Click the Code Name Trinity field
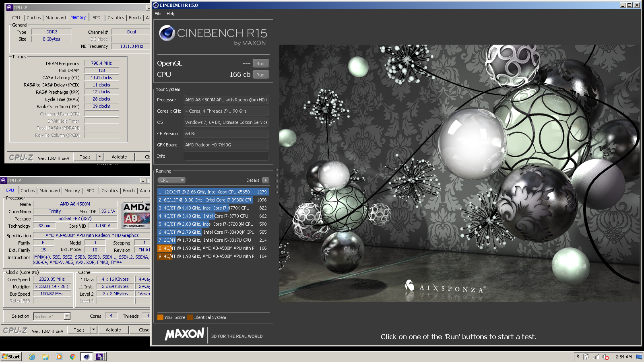This screenshot has height=362, width=644. coord(55,211)
